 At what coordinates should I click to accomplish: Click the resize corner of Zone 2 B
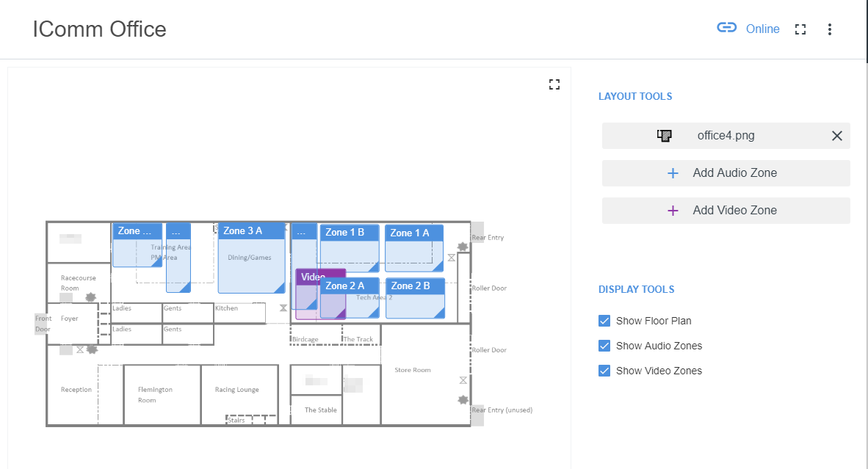point(439,313)
